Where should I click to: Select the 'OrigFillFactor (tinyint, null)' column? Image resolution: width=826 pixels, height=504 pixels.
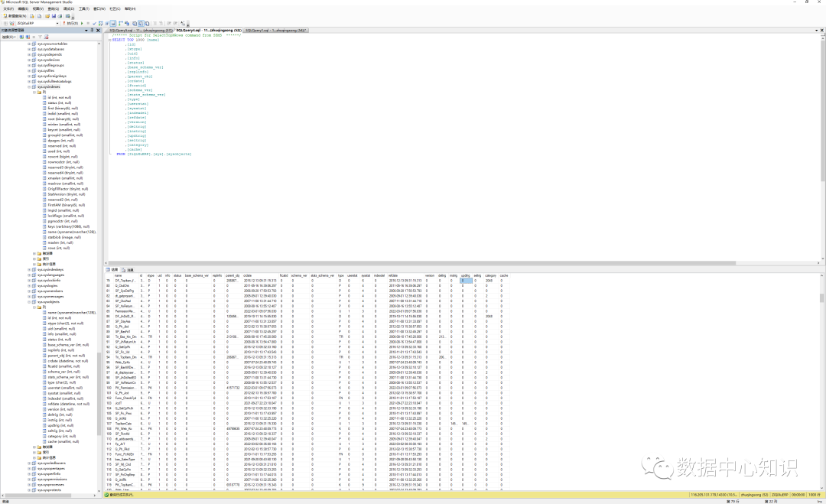click(68, 189)
